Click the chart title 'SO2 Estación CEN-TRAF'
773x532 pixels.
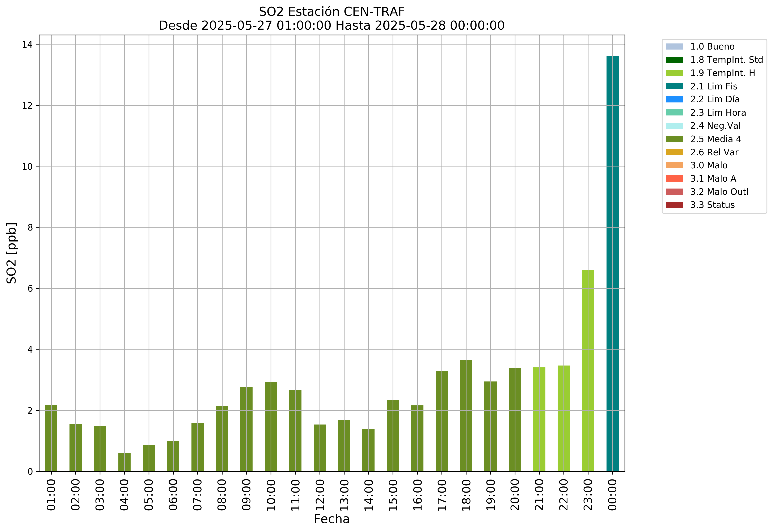pyautogui.click(x=332, y=12)
